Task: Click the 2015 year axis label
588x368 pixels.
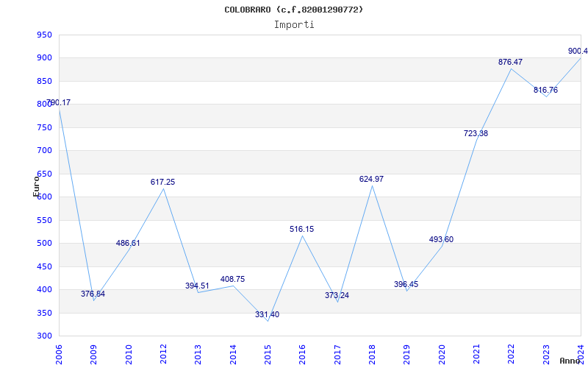Action: 268,354
